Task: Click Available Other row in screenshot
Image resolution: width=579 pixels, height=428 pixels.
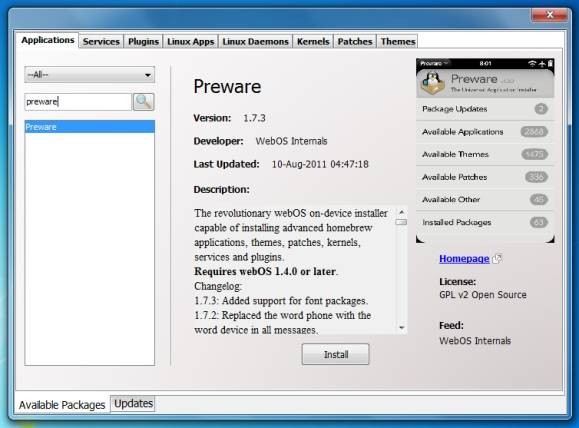Action: [485, 200]
